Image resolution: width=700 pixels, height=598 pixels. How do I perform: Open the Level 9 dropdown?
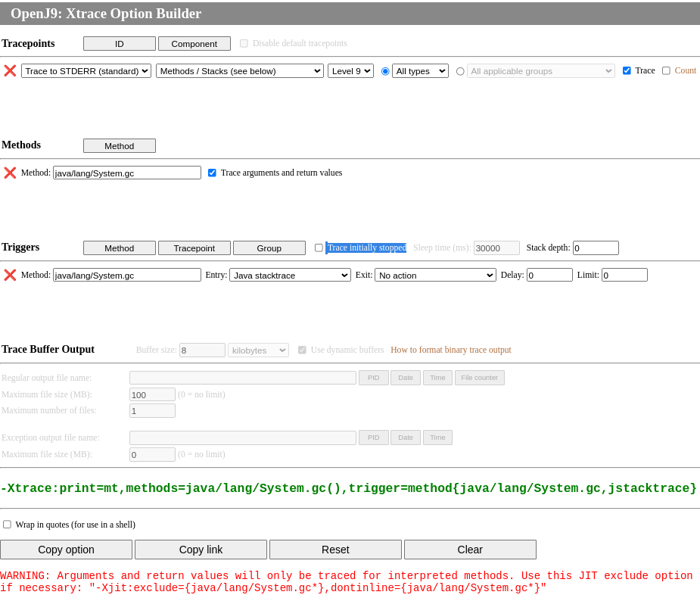(x=350, y=70)
